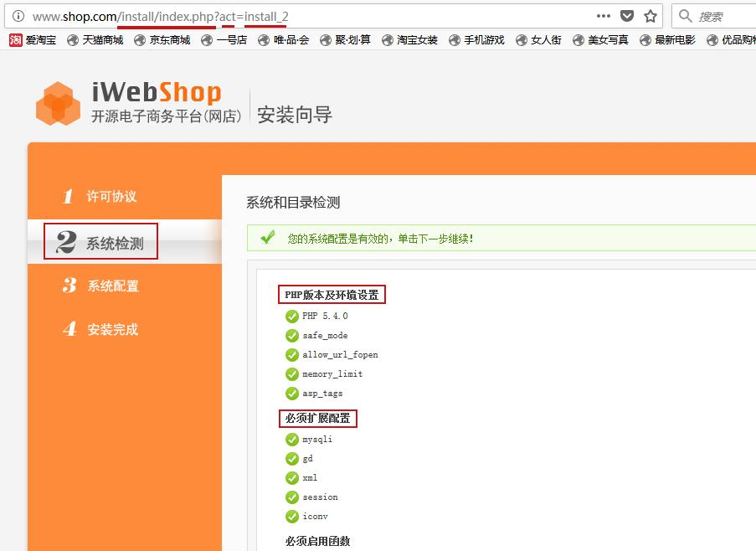Image resolution: width=756 pixels, height=551 pixels.
Task: Click the check icon next to iconv
Action: point(291,517)
